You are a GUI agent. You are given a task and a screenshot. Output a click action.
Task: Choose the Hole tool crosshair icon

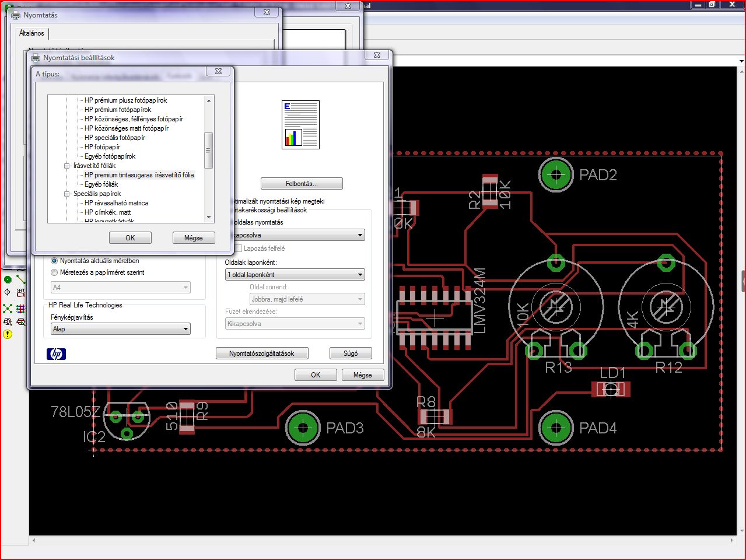click(8, 292)
